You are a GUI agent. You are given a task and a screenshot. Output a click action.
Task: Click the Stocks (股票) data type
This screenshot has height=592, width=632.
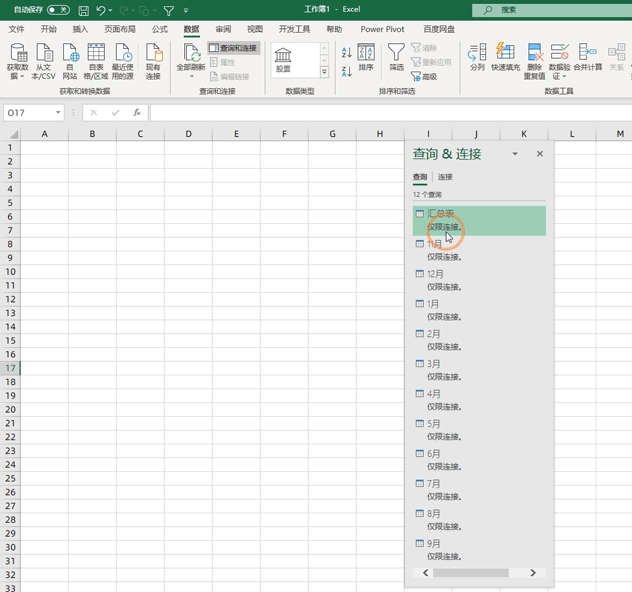coord(283,60)
